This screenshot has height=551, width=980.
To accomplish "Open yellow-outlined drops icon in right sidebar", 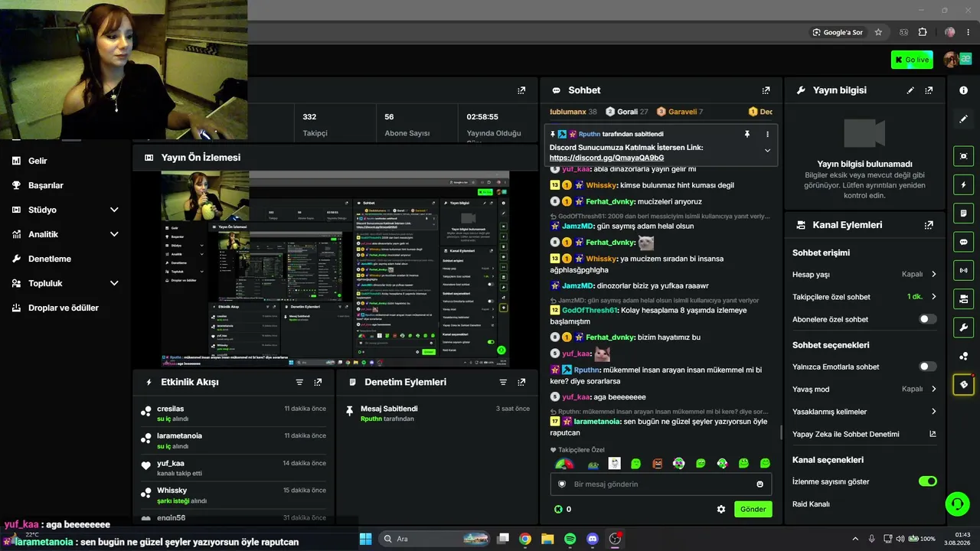I will tap(963, 384).
